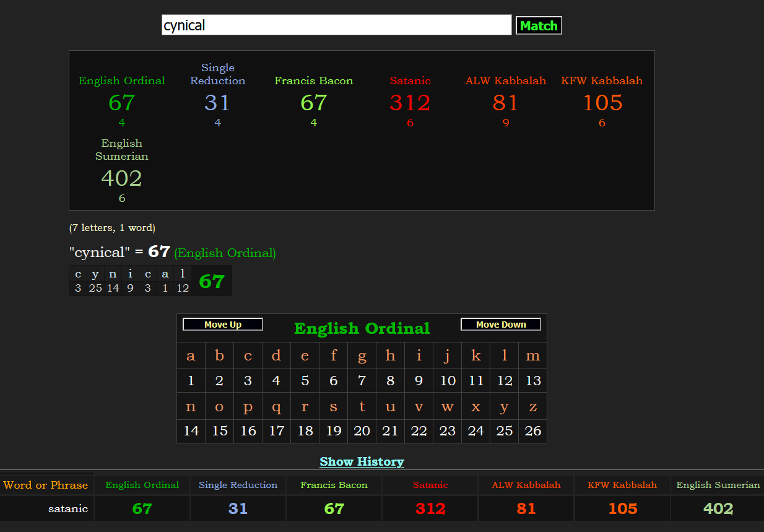Click value 20 in the cipher chart
Viewport: 764px width, 532px height.
pyautogui.click(x=362, y=431)
